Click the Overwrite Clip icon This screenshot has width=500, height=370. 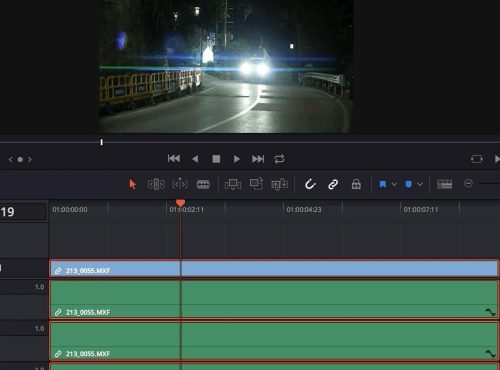[256, 184]
